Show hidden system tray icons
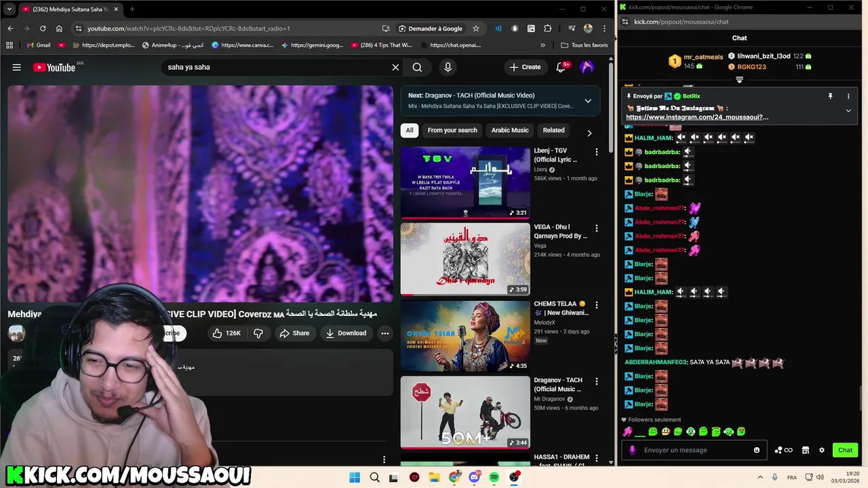The width and height of the screenshot is (868, 488). point(760,477)
